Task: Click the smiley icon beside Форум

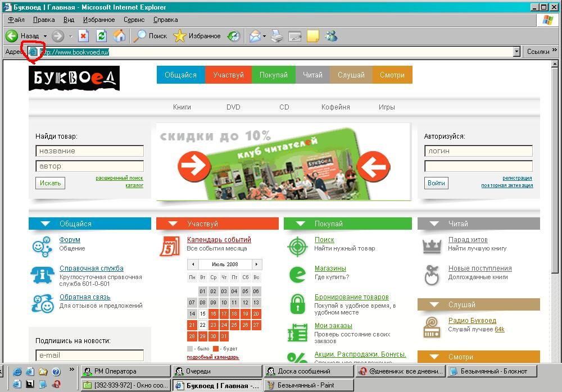Action: coord(42,247)
